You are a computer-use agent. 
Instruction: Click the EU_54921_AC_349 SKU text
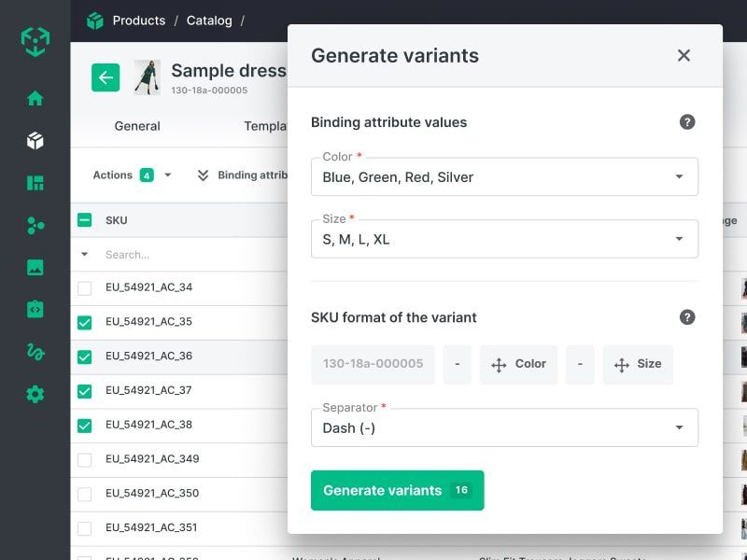click(152, 459)
